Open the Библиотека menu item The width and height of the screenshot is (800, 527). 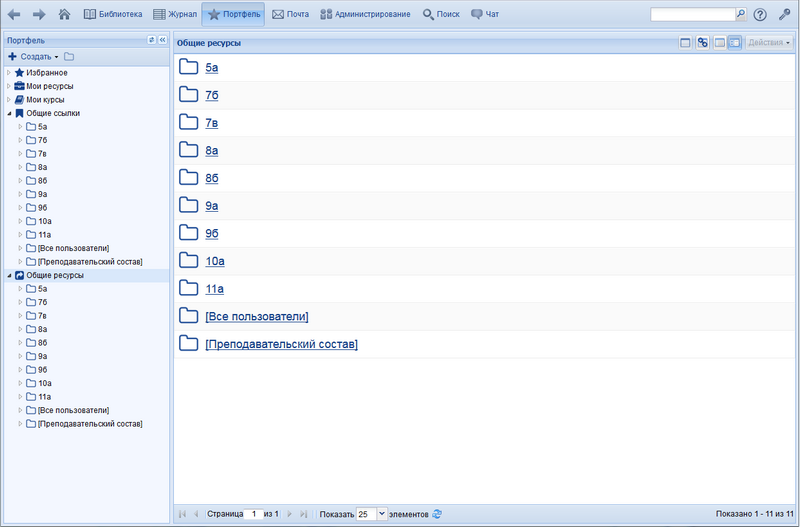pos(112,14)
